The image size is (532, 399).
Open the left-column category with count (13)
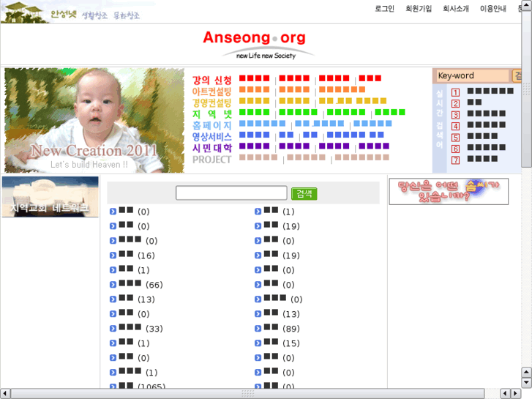click(136, 299)
